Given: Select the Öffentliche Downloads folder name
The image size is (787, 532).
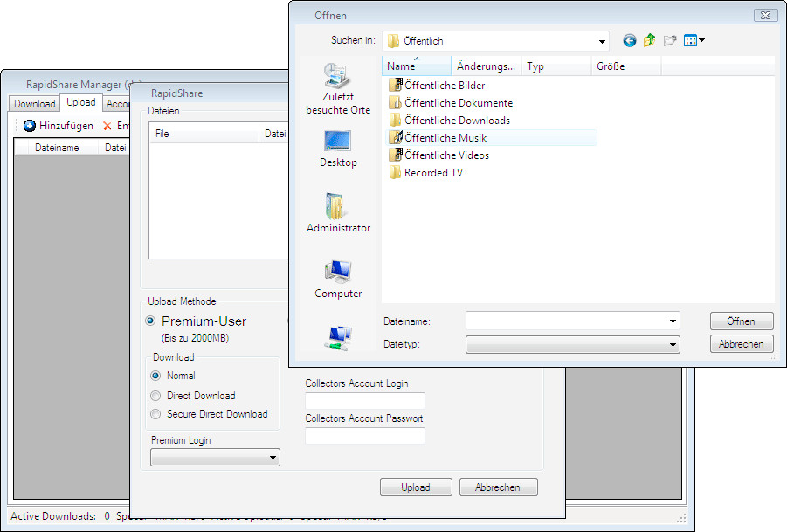Looking at the screenshot, I should point(457,121).
